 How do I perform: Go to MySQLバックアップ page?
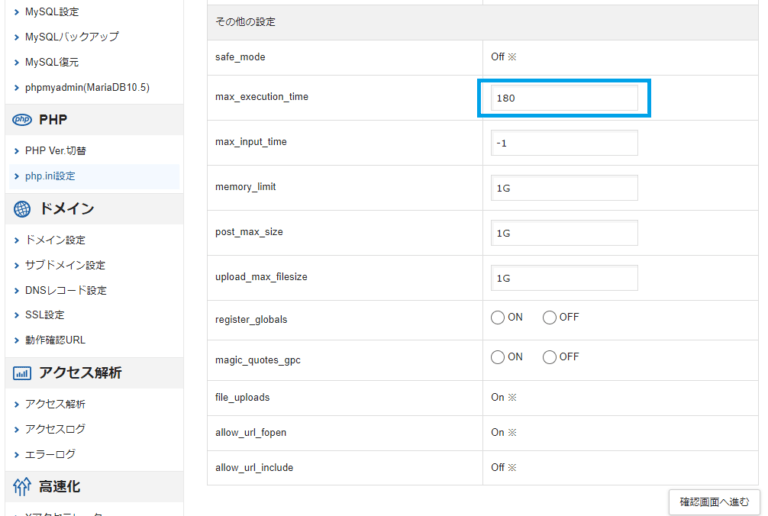tap(71, 37)
